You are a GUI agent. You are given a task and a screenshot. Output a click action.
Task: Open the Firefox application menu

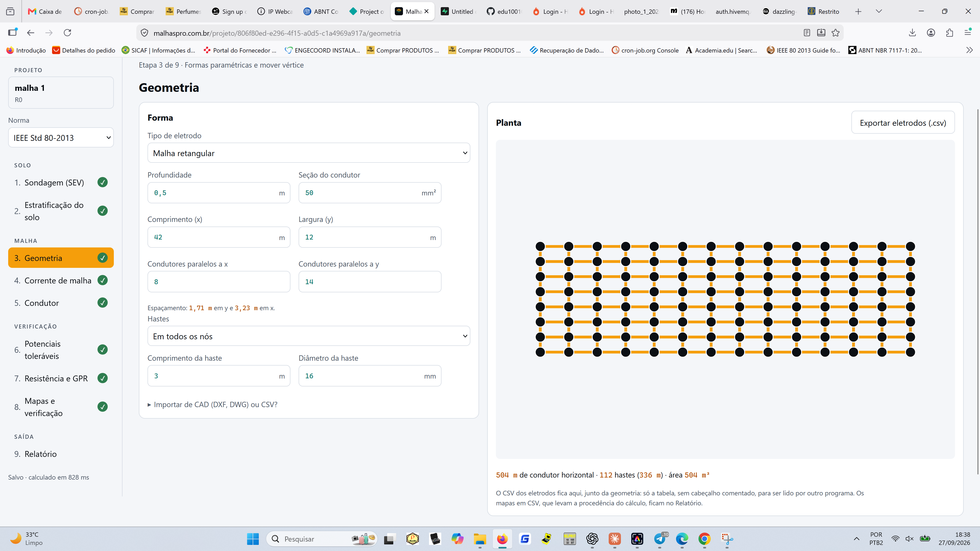coord(968,33)
